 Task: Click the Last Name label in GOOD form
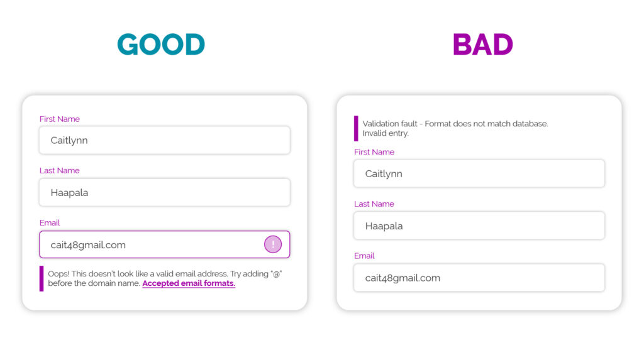tap(60, 170)
